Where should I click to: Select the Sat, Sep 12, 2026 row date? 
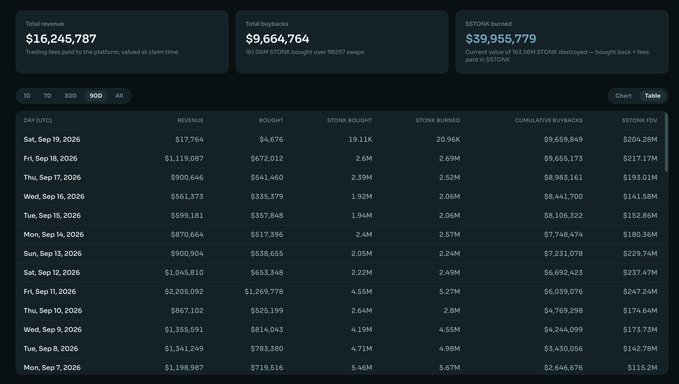point(52,273)
